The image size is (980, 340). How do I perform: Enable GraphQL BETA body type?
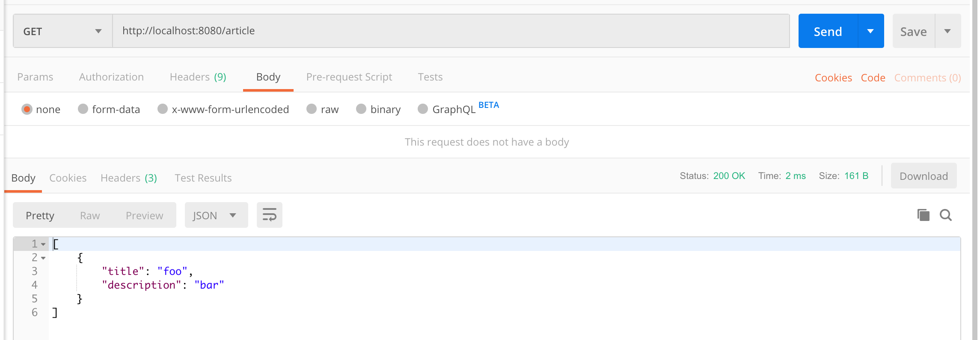coord(423,109)
